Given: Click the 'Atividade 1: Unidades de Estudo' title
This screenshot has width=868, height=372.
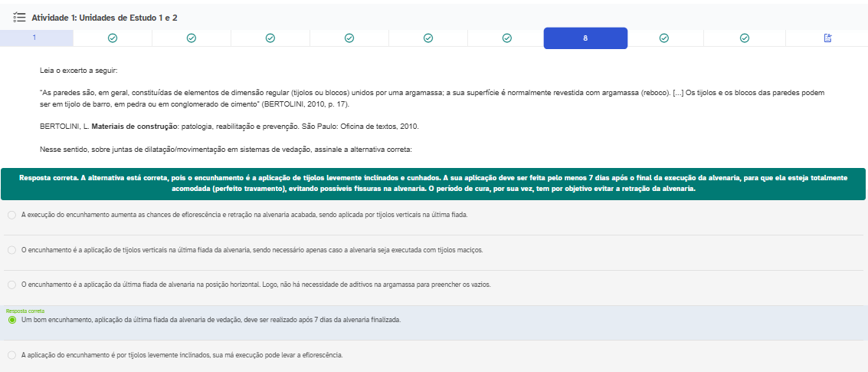Looking at the screenshot, I should (x=104, y=17).
